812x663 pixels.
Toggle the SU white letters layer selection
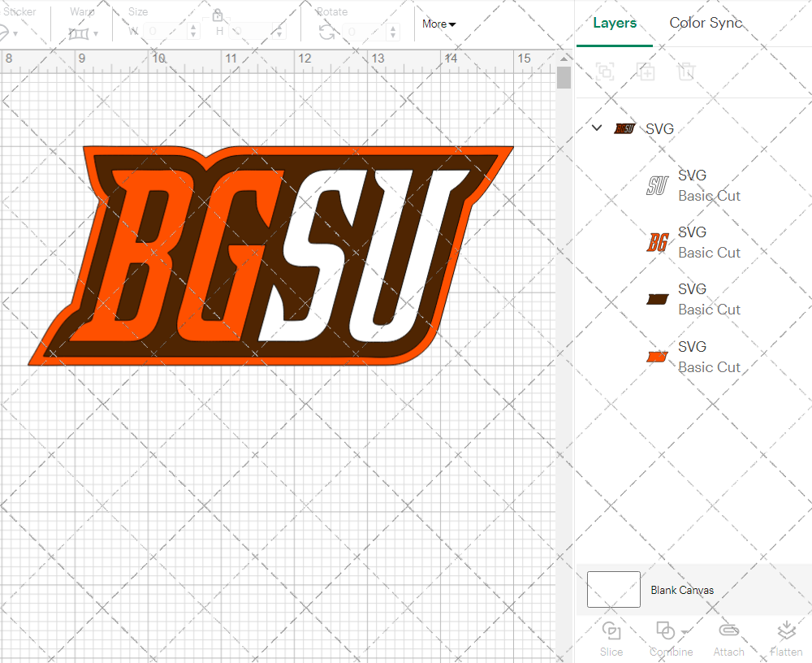pyautogui.click(x=656, y=184)
